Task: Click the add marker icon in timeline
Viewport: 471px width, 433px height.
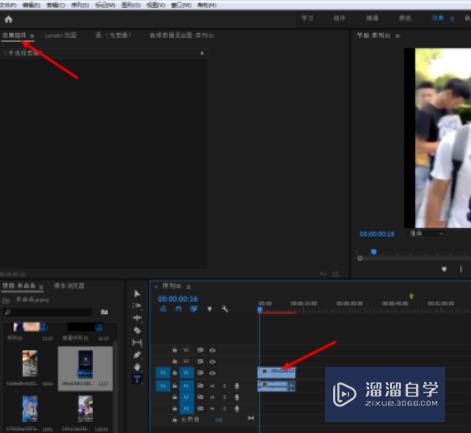Action: tap(209, 309)
